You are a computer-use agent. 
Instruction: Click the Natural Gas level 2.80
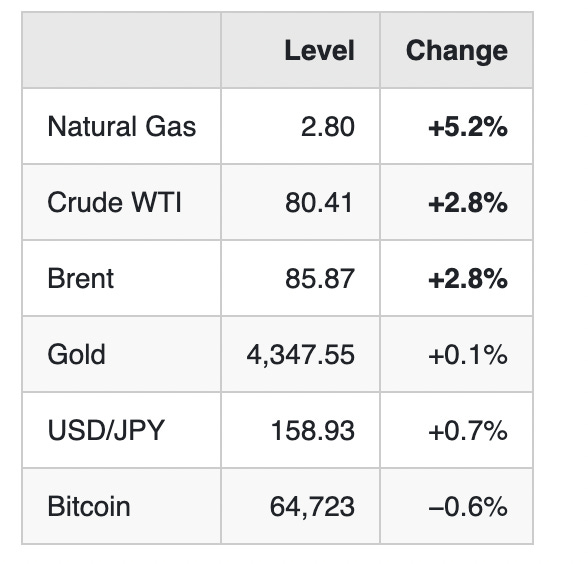click(x=328, y=127)
